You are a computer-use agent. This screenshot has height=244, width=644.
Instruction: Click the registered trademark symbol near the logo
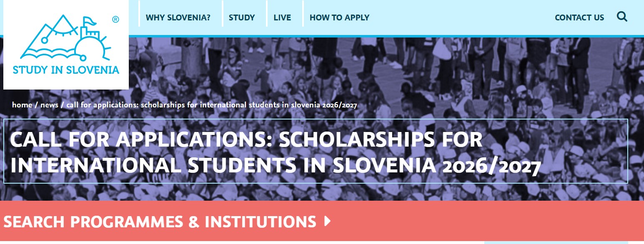115,19
